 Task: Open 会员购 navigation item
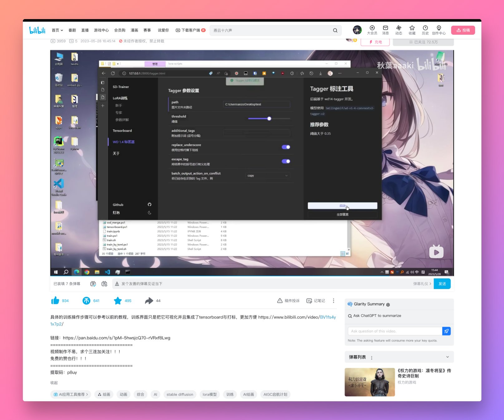pos(120,30)
